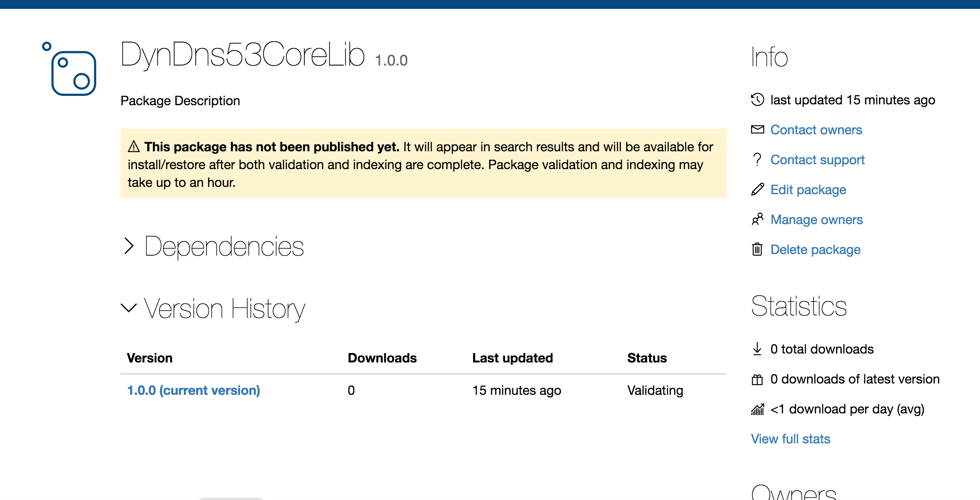Screen dimensions: 980x500
Task: Click the pencil icon beside Edit package
Action: click(757, 189)
